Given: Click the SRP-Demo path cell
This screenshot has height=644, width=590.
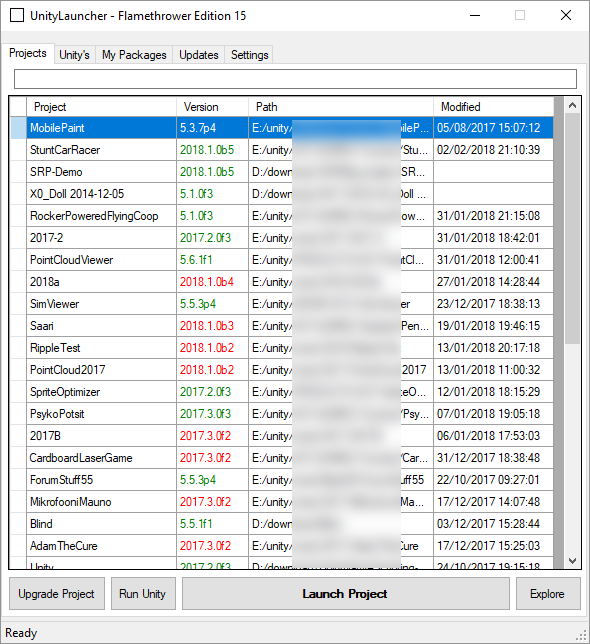Looking at the screenshot, I should (341, 172).
